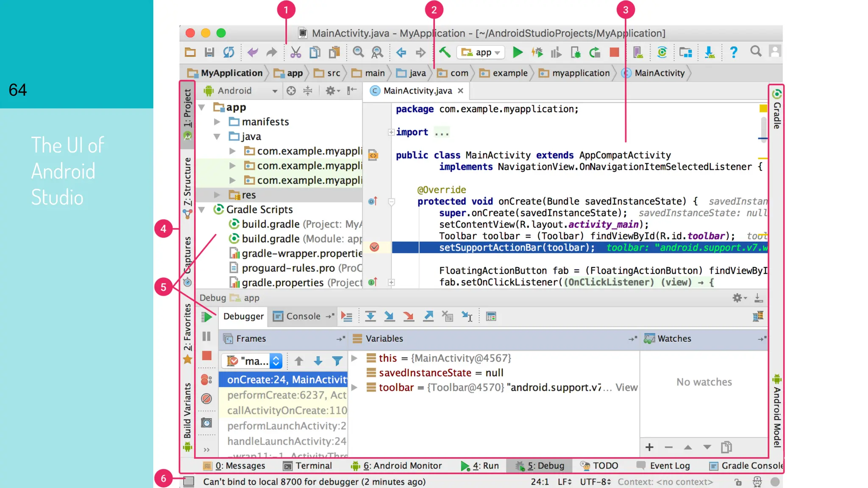The image size is (868, 488).
Task: Toggle the Android Model side panel
Action: pyautogui.click(x=777, y=411)
